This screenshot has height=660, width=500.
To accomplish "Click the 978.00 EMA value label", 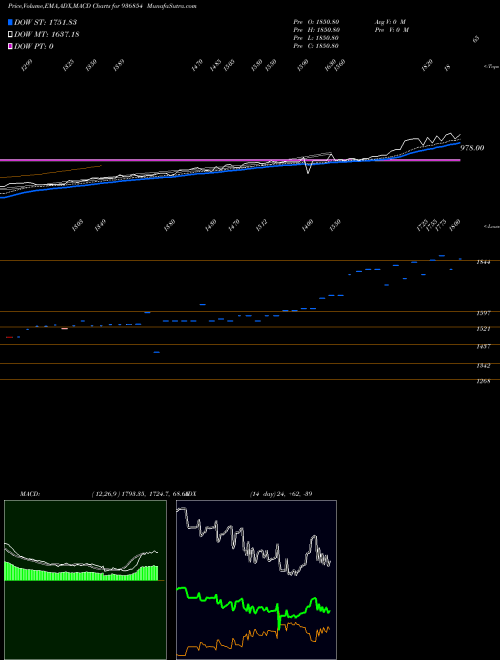I will click(472, 148).
